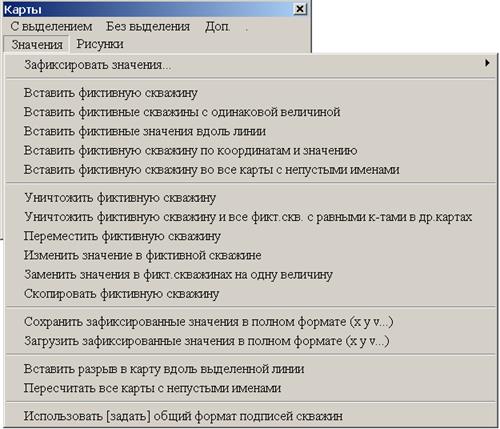
Task: Click 'Пересчитать все карты с непустыми именами'
Action: 251,388
